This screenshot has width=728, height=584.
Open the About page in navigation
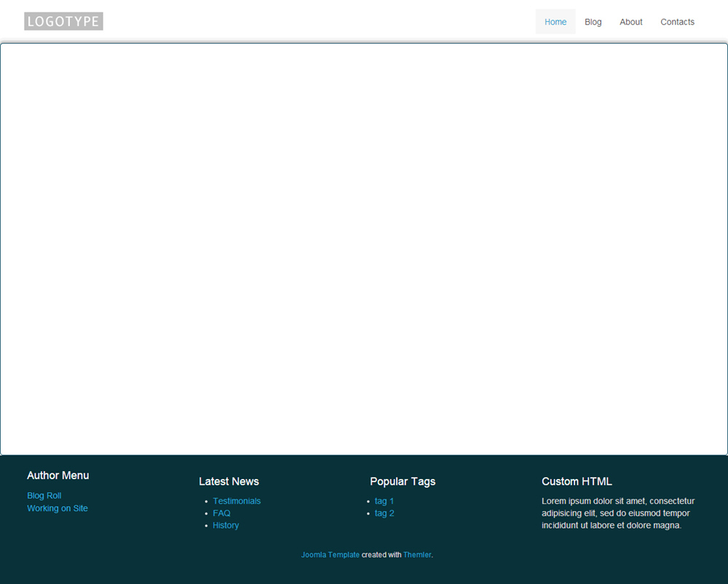631,22
